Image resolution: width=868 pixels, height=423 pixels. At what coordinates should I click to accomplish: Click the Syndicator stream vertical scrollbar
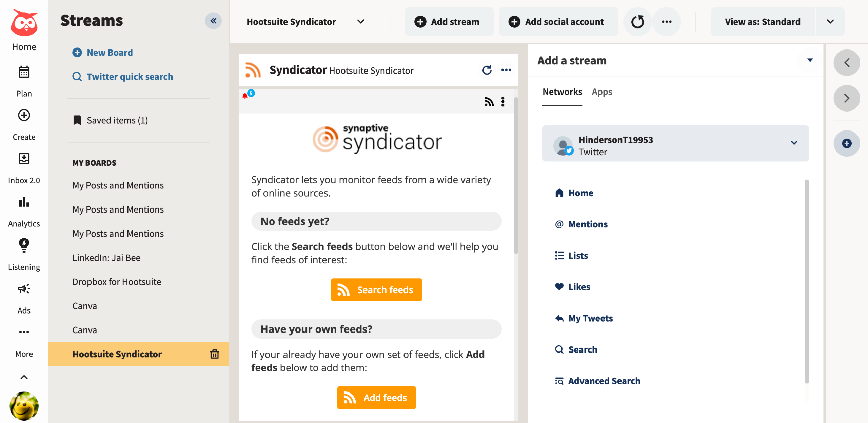pyautogui.click(x=516, y=176)
